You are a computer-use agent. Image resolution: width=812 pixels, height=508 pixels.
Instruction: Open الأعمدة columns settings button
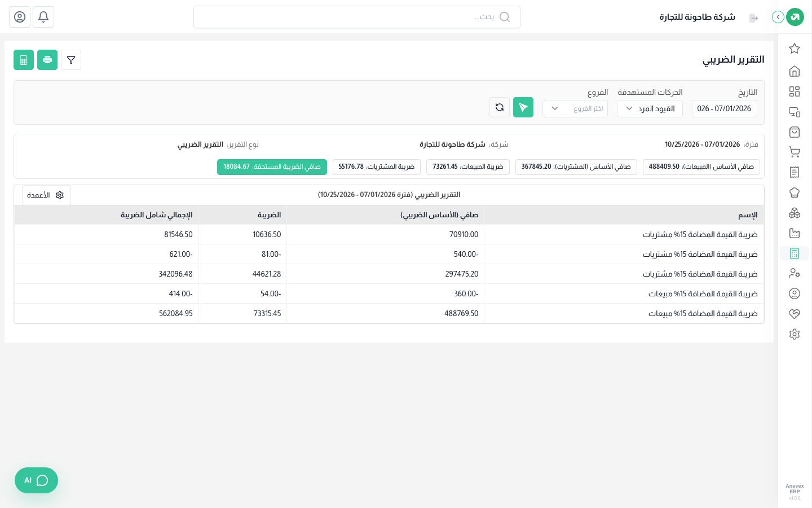click(46, 195)
